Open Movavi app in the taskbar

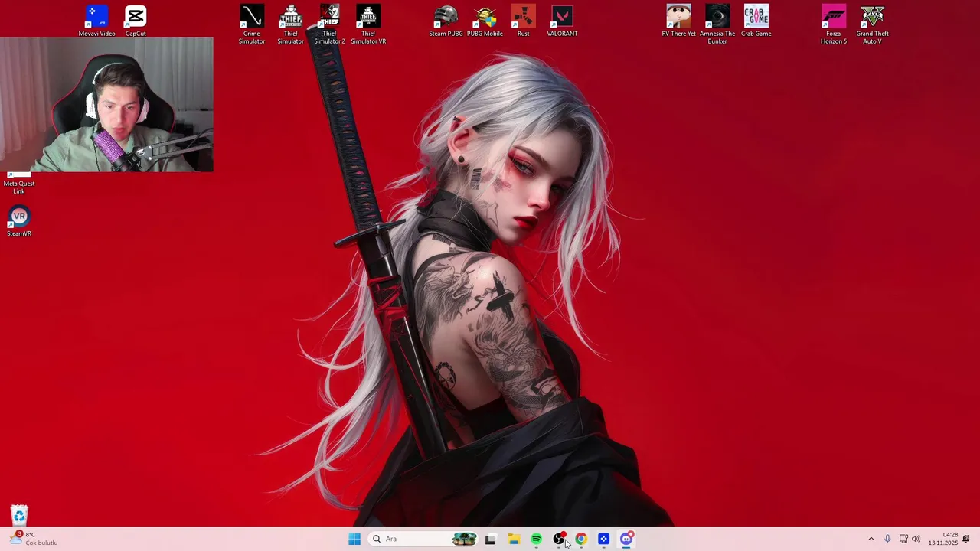point(603,539)
